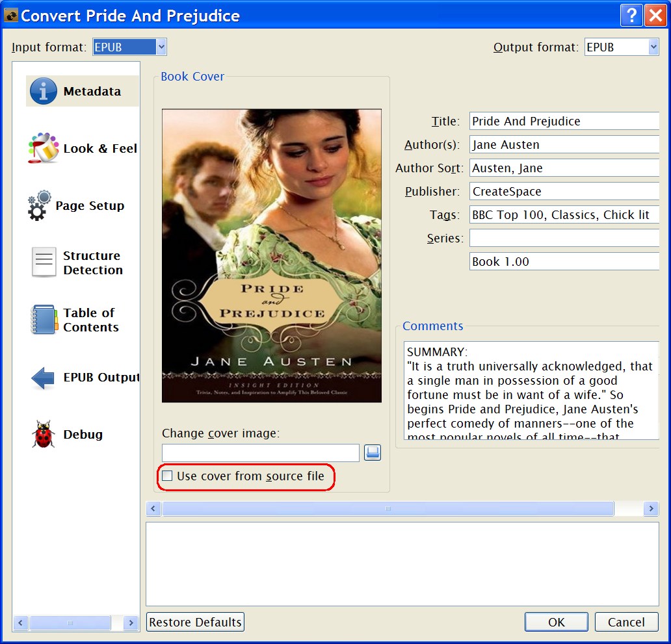The image size is (671, 644).
Task: Open the Input format dropdown
Action: 129,47
